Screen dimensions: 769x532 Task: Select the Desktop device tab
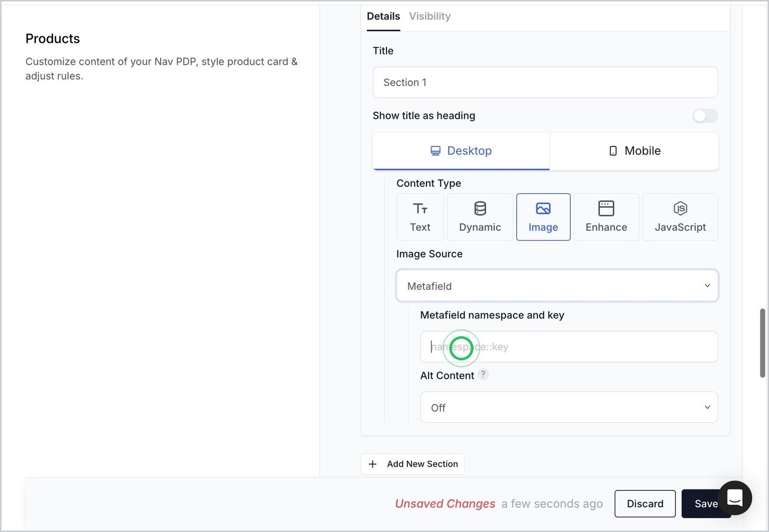point(461,151)
